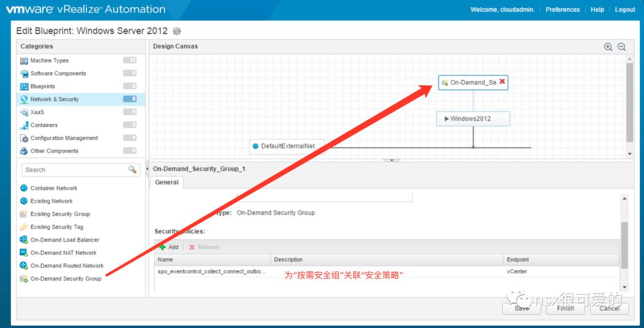Click the DefaultExternalNet globe icon on canvas
This screenshot has width=644, height=328.
tap(255, 146)
